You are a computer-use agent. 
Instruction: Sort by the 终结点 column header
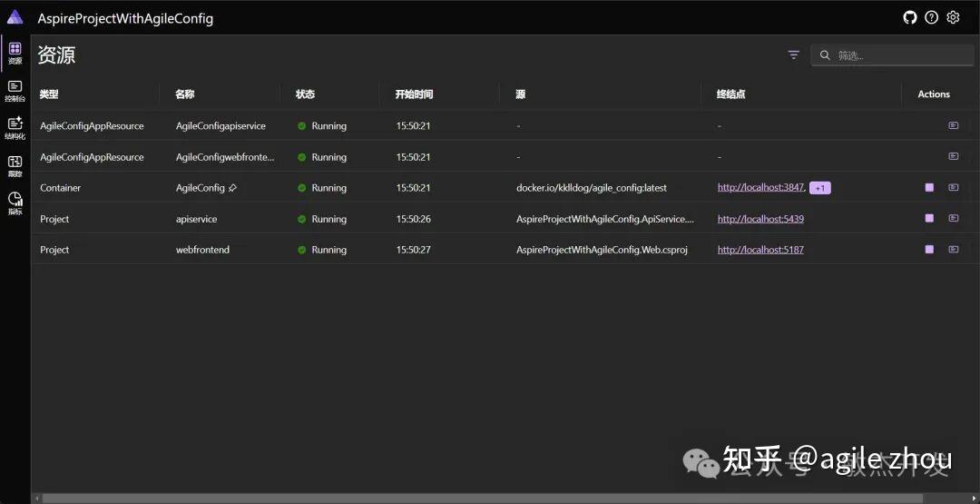coord(731,94)
